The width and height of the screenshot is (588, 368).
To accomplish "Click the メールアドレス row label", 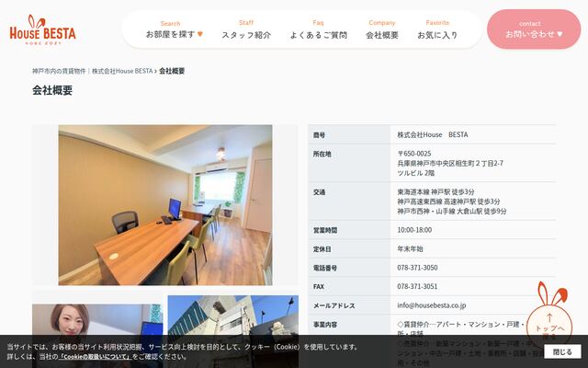I will pos(334,305).
